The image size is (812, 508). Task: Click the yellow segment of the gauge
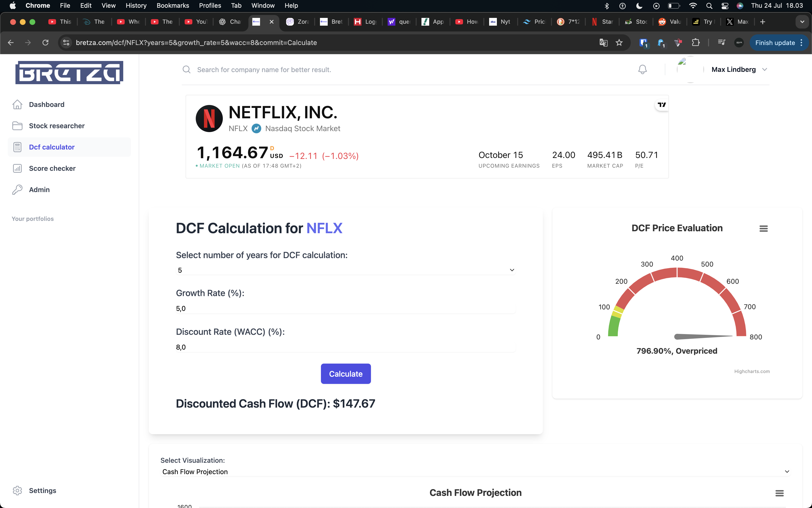(x=617, y=312)
